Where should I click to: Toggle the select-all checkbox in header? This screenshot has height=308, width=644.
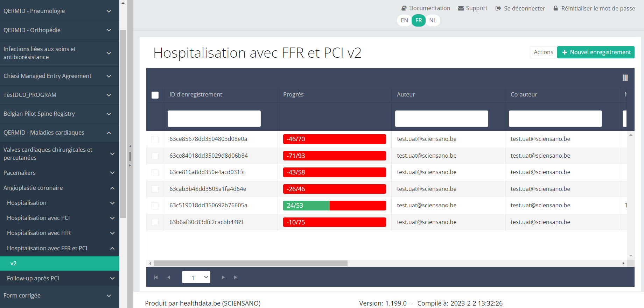155,95
